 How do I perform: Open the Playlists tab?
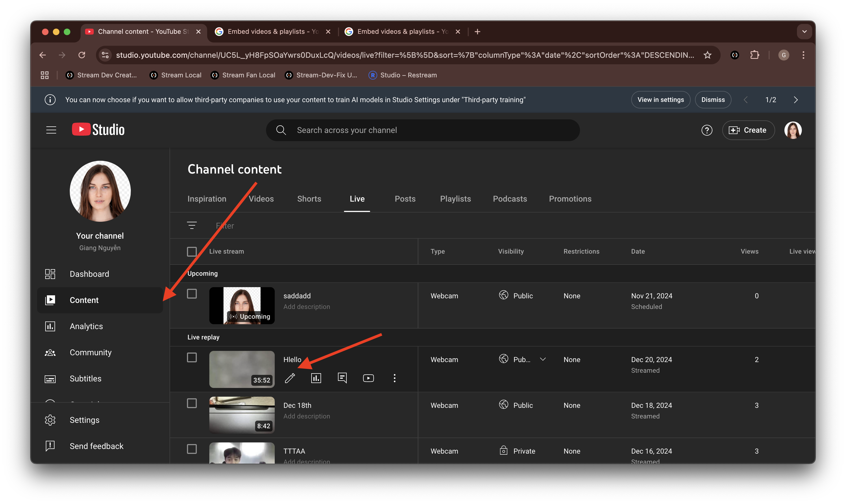[x=455, y=199]
